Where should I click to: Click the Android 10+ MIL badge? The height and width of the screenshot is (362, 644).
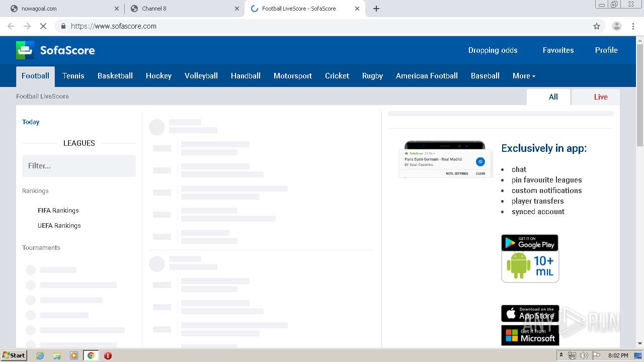pyautogui.click(x=530, y=267)
